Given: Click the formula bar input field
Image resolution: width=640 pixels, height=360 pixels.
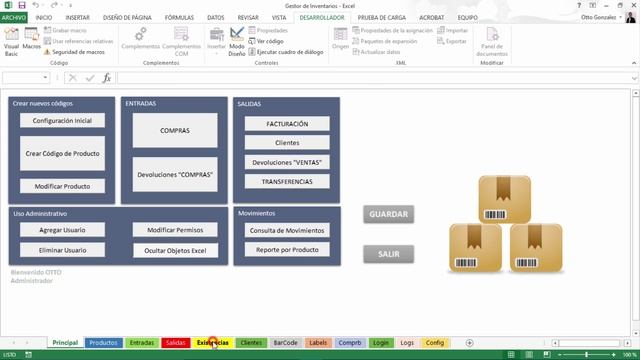Looking at the screenshot, I should pyautogui.click(x=373, y=78).
